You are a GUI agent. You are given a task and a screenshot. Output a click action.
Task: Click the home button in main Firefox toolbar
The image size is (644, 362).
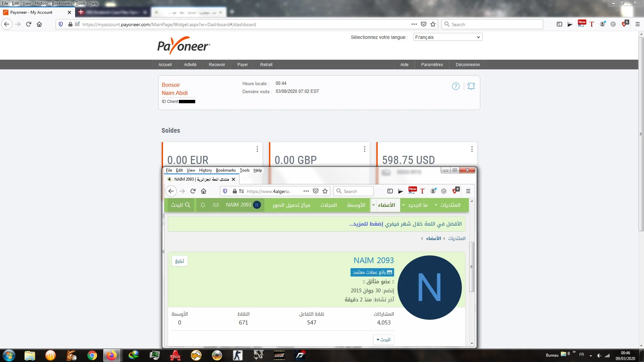39,24
